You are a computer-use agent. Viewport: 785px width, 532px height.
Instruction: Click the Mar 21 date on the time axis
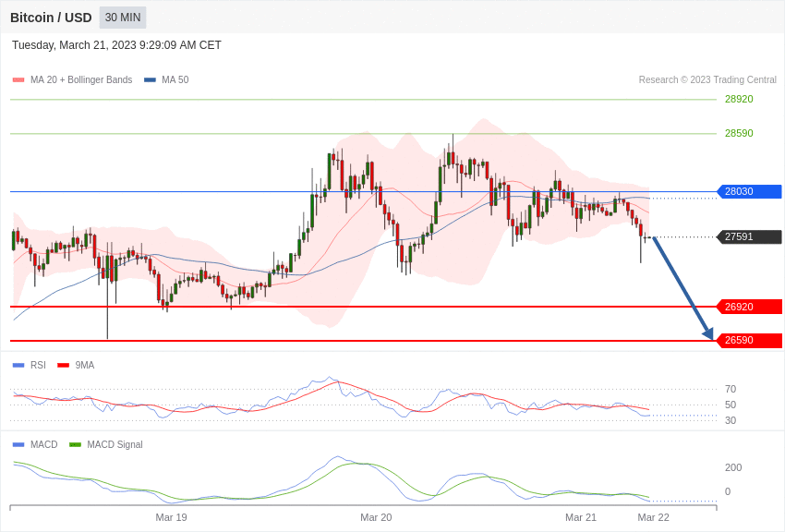[581, 517]
